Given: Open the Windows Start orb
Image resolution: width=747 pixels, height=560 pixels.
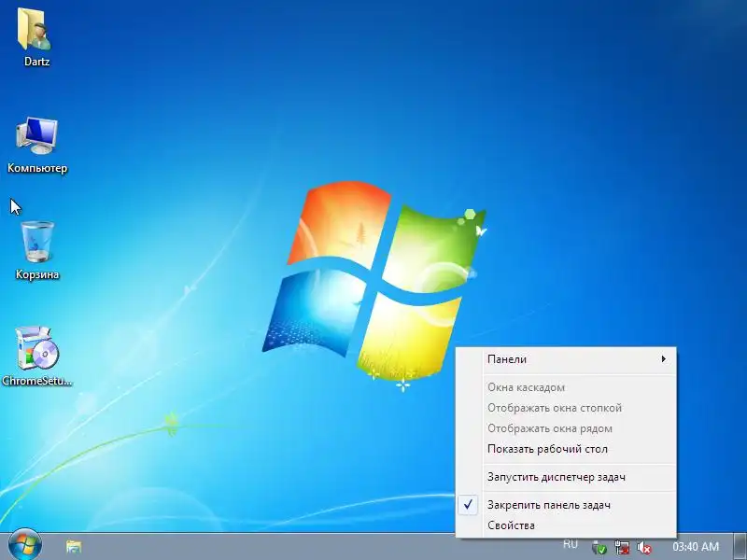Looking at the screenshot, I should tap(25, 545).
